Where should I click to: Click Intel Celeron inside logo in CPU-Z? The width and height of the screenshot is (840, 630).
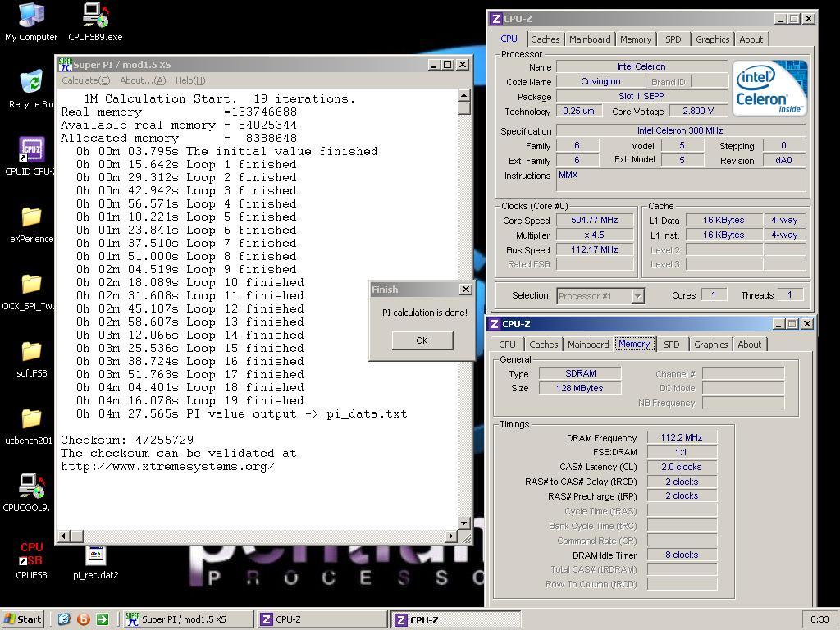pyautogui.click(x=769, y=89)
